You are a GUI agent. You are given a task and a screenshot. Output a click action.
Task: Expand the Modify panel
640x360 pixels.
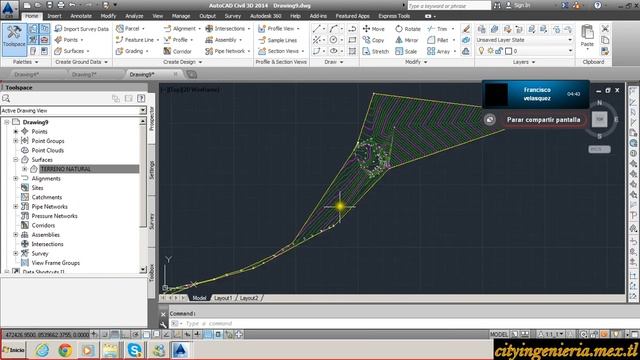[x=416, y=62]
